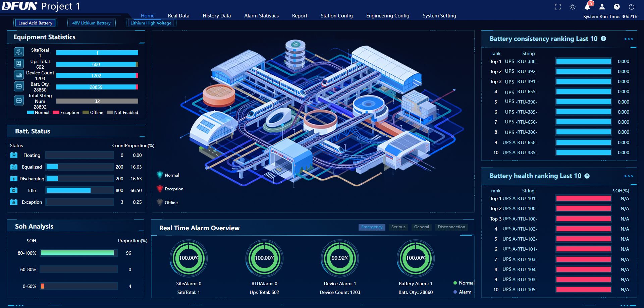Image resolution: width=644 pixels, height=308 pixels.
Task: Click the power logout icon
Action: [x=632, y=7]
